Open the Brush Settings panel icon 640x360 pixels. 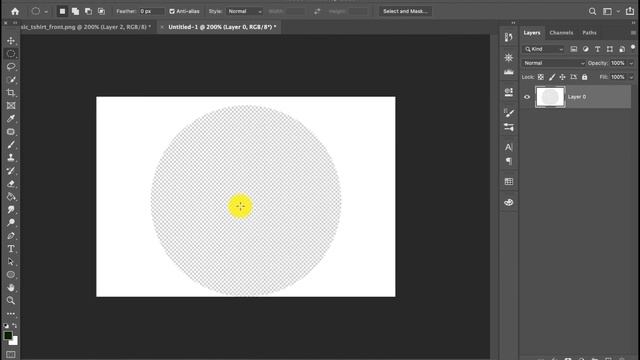coord(509,113)
